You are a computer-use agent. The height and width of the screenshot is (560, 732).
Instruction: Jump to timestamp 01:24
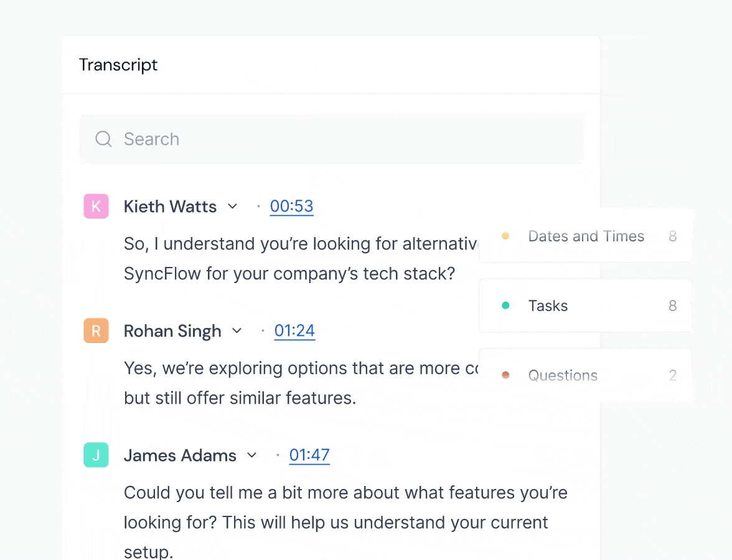click(x=294, y=330)
